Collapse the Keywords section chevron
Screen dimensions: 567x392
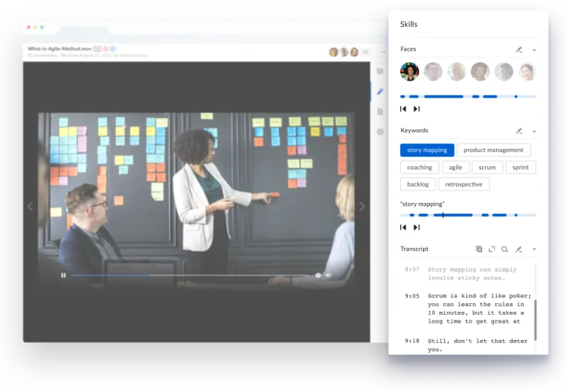coord(534,131)
